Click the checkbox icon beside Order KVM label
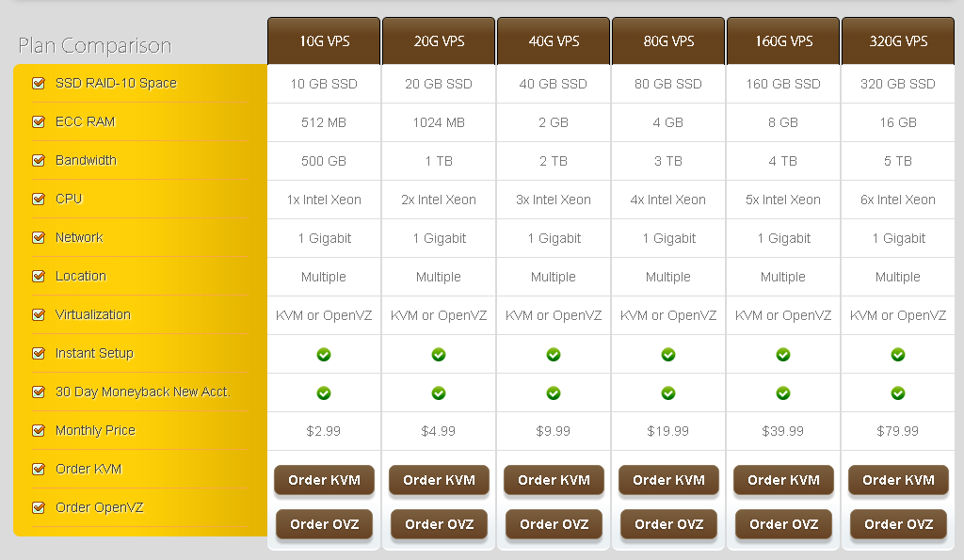This screenshot has width=964, height=560. (x=38, y=469)
